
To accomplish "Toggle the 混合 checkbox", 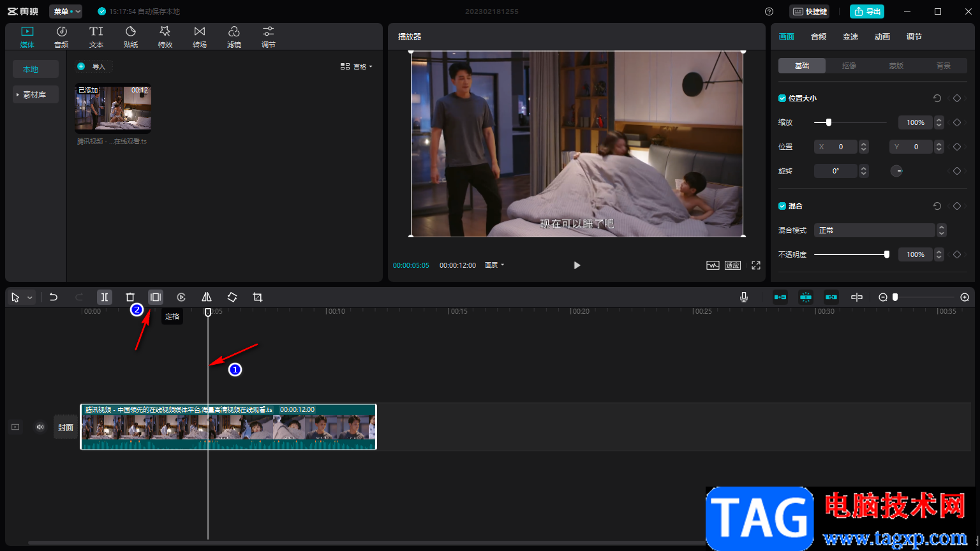I will pyautogui.click(x=782, y=206).
